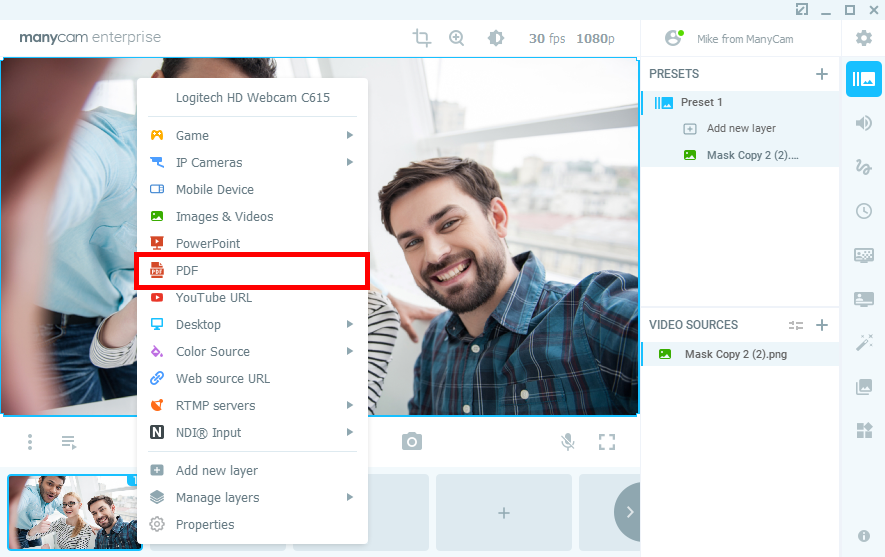This screenshot has height=557, width=885.
Task: Add a video source with plus icon
Action: (x=822, y=325)
